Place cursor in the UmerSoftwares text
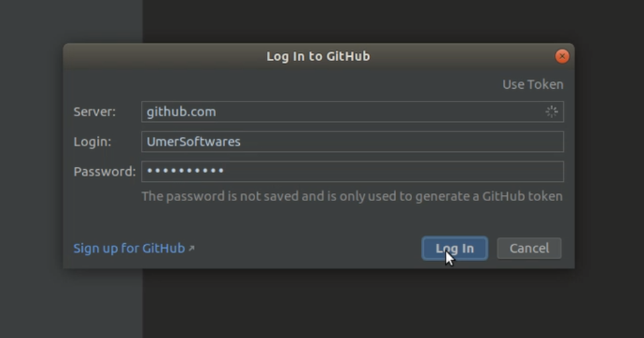The height and width of the screenshot is (338, 644). point(194,142)
